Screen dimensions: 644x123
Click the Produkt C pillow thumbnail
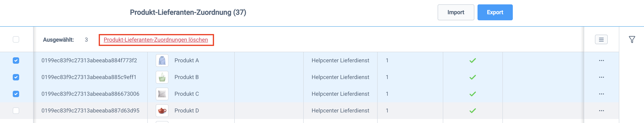point(162,94)
